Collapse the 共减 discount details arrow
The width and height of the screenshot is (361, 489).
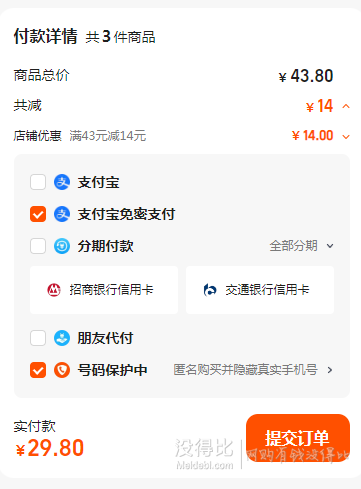346,106
